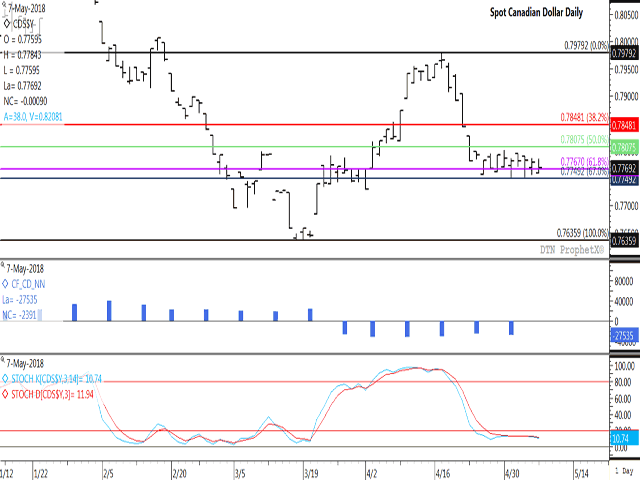Click the 80000 tick on the middle pane axis
640x480 pixels.
click(x=624, y=281)
